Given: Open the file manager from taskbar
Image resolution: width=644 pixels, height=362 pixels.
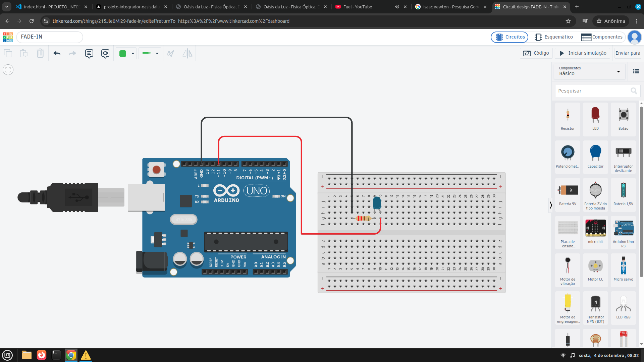Looking at the screenshot, I should (27, 355).
